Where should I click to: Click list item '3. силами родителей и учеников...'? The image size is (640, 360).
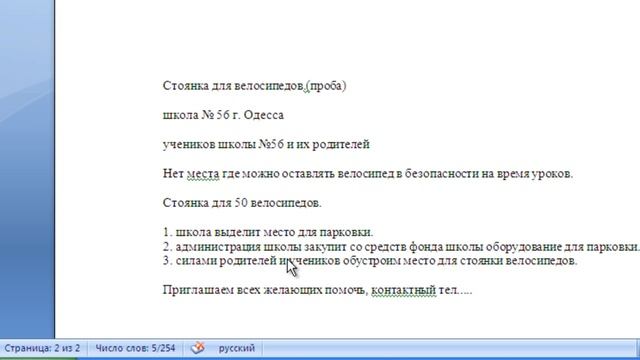click(370, 261)
